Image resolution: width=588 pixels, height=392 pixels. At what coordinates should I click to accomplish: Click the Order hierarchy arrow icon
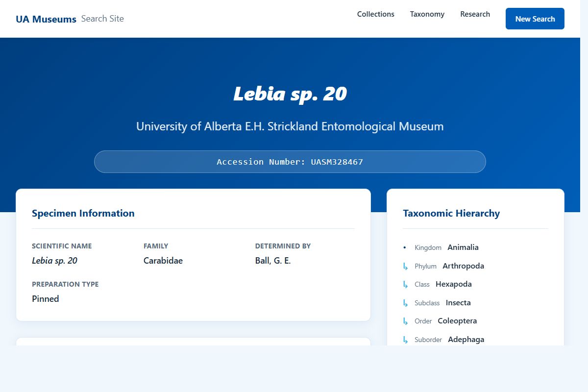(x=405, y=321)
